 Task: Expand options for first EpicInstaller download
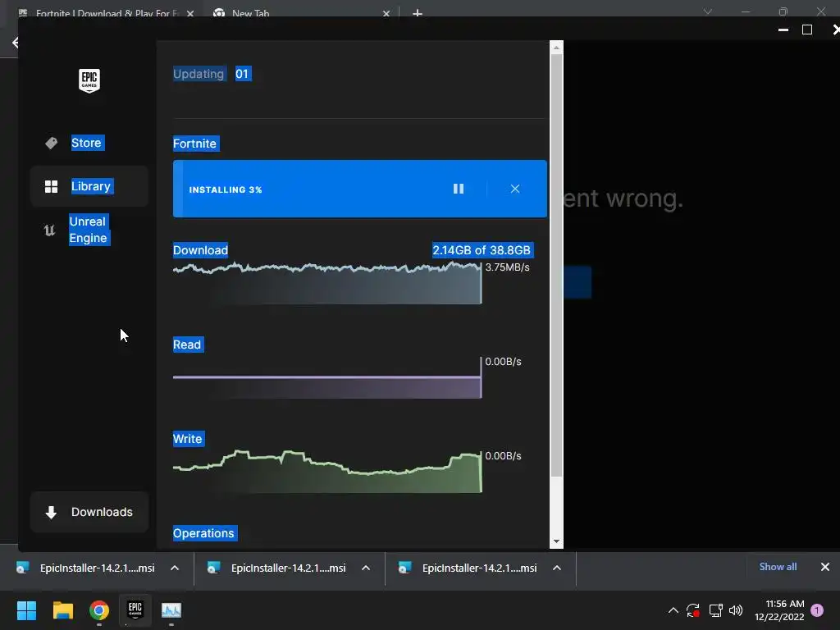175,568
